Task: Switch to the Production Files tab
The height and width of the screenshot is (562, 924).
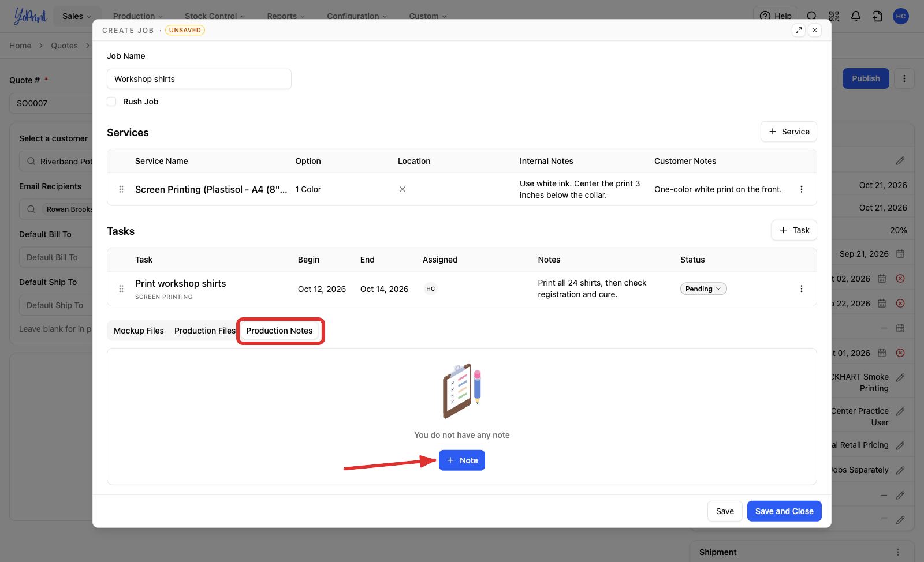Action: point(205,331)
